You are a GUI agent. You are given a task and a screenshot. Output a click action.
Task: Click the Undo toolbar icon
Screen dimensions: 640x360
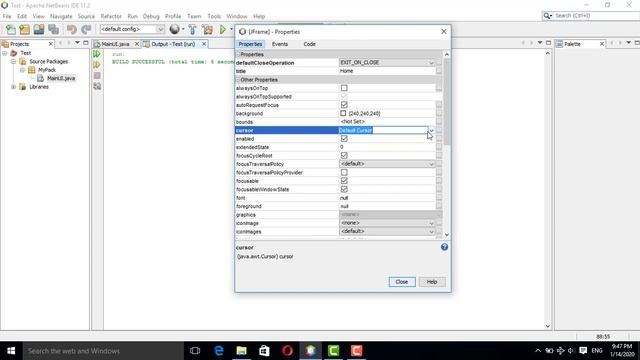coord(72,29)
